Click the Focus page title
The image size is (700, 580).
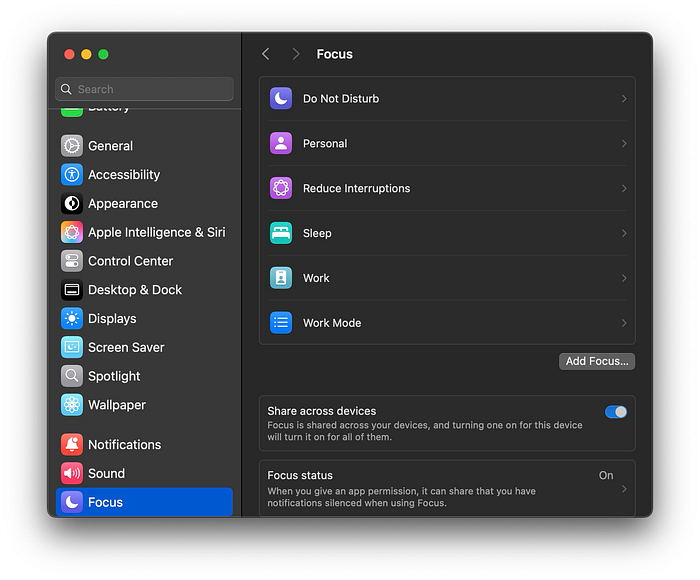pos(334,54)
